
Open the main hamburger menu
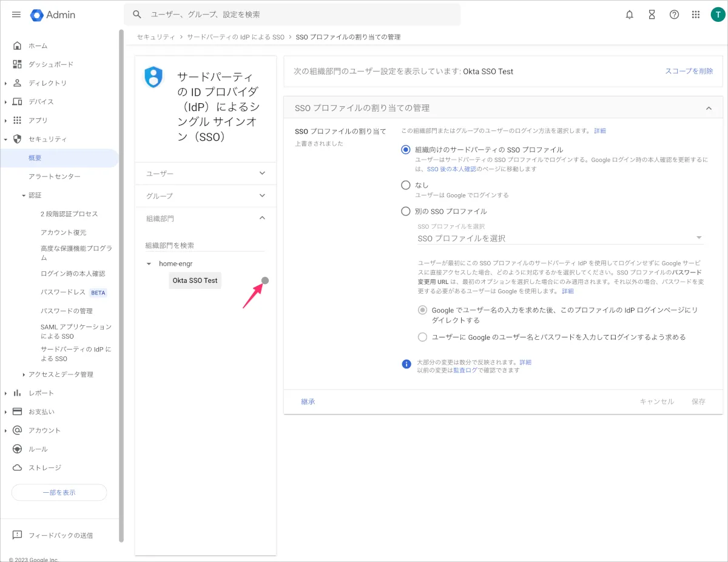[16, 15]
